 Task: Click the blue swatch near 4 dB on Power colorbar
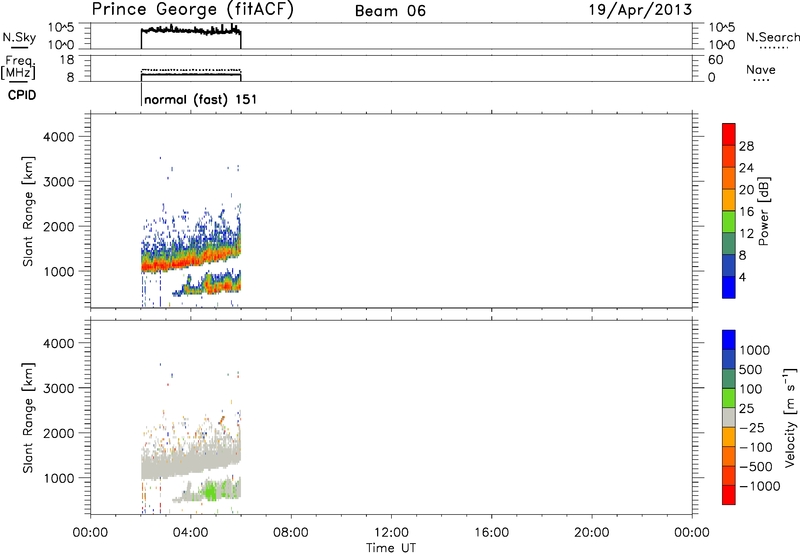729,287
